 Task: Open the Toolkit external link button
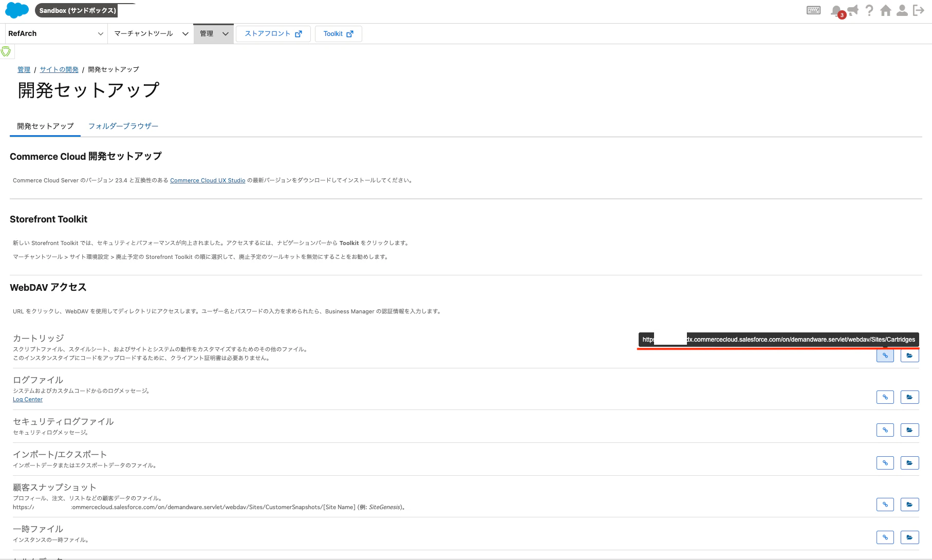339,34
